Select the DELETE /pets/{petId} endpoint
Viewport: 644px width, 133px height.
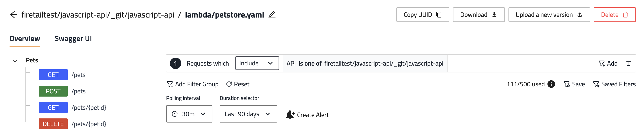[53, 124]
